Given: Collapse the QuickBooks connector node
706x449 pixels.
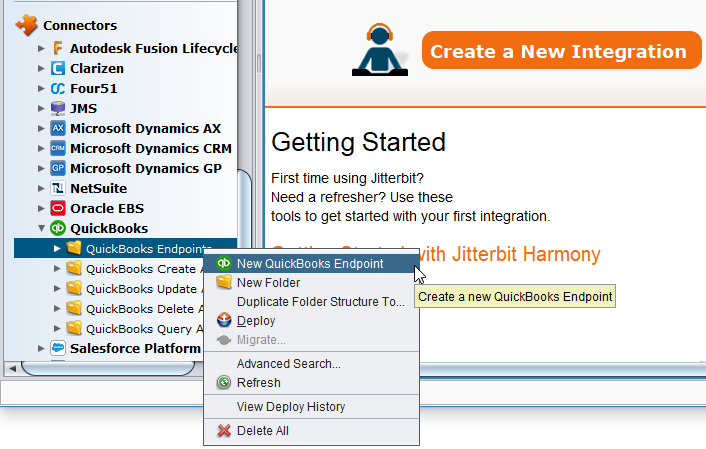Looking at the screenshot, I should [41, 228].
